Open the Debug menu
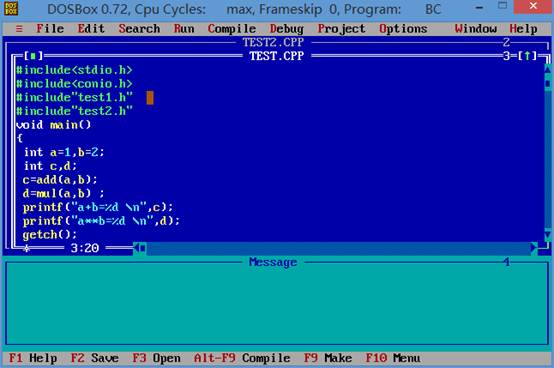The image size is (554, 368). [x=287, y=29]
